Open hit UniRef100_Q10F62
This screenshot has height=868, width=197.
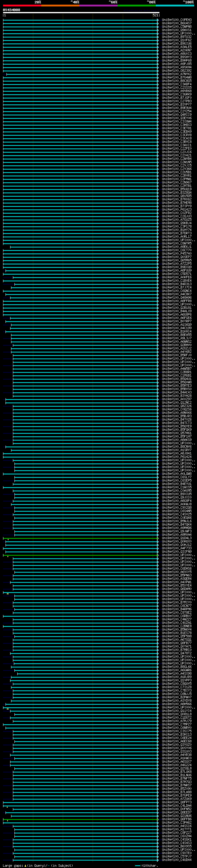[x=177, y=40]
